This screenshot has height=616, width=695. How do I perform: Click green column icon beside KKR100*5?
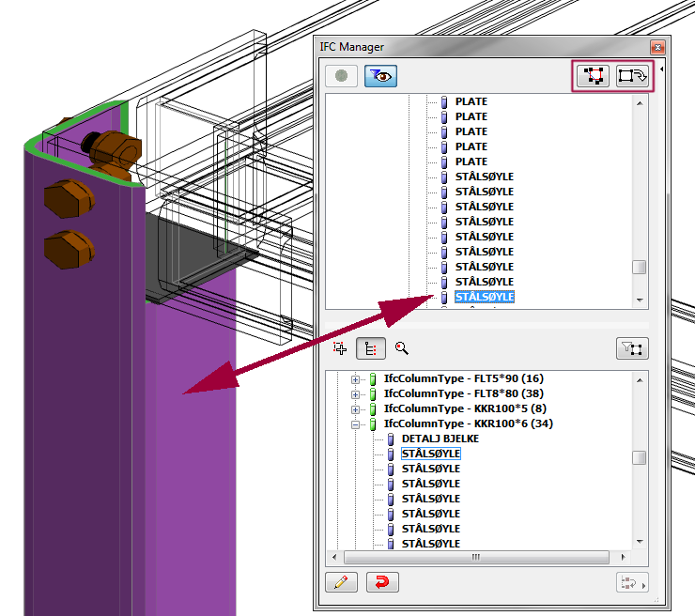(373, 409)
